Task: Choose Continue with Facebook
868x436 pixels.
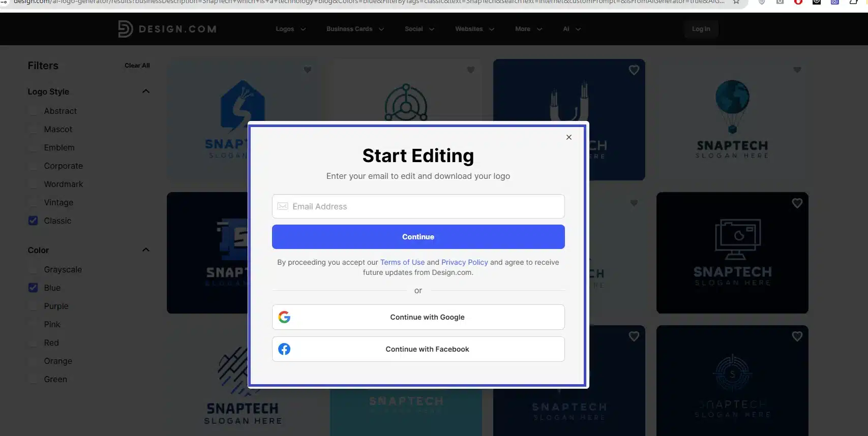Action: (418, 349)
